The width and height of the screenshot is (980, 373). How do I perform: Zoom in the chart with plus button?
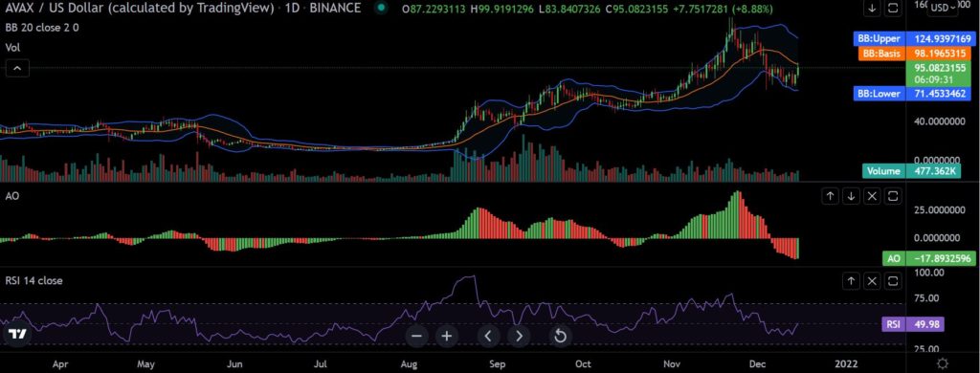pyautogui.click(x=446, y=336)
